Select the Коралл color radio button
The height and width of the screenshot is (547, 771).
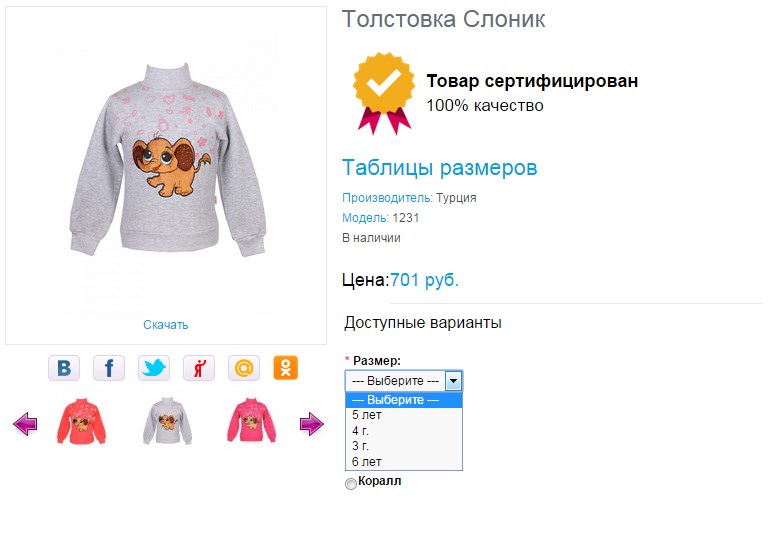click(351, 484)
